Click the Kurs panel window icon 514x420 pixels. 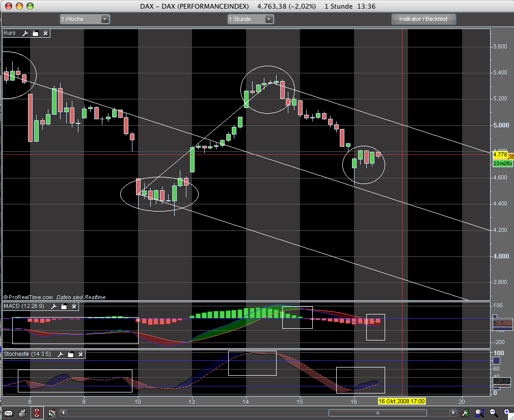(35, 33)
